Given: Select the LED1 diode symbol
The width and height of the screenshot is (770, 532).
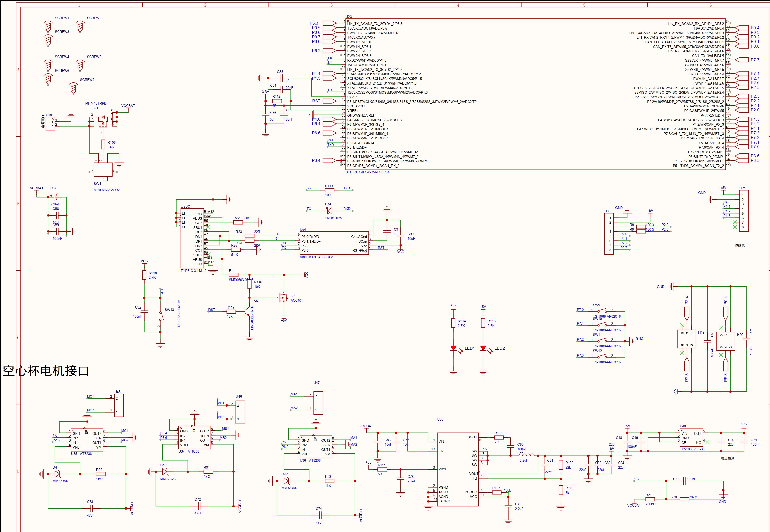Looking at the screenshot, I should [x=453, y=348].
